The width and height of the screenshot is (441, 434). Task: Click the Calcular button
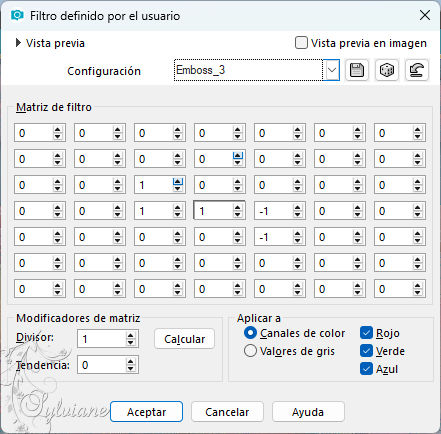tap(184, 339)
